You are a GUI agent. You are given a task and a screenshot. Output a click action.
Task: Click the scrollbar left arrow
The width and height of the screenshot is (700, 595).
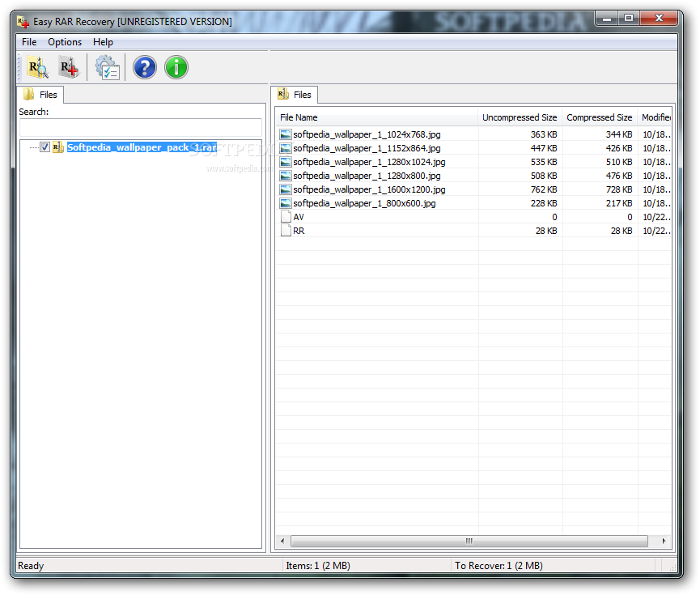click(x=282, y=542)
